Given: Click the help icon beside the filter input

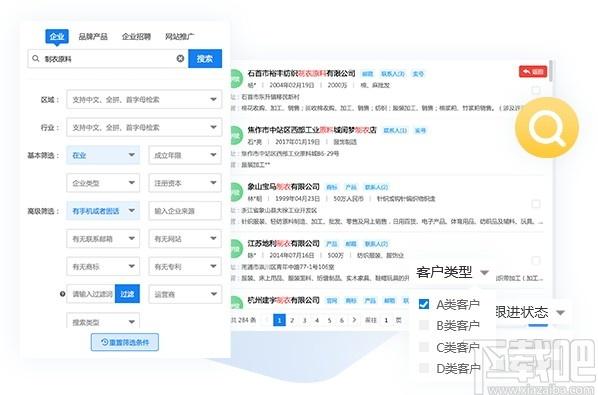Looking at the screenshot, I should coord(62,294).
